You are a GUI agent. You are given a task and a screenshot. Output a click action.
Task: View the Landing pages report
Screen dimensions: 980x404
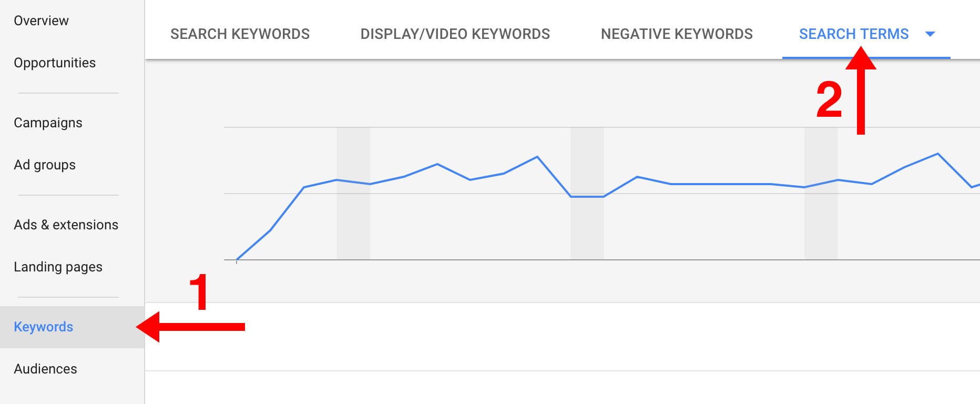click(58, 267)
